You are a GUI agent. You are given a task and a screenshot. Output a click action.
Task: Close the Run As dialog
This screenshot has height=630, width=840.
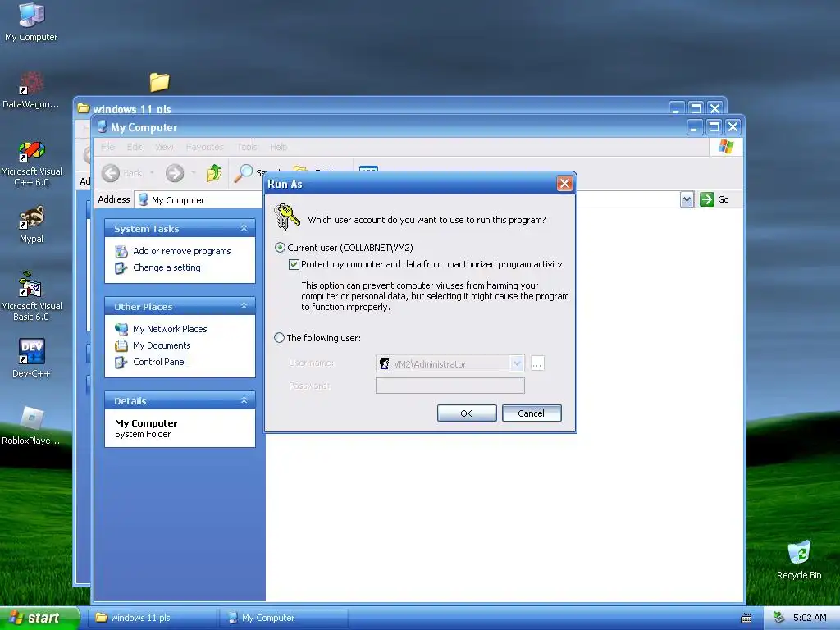pos(564,184)
